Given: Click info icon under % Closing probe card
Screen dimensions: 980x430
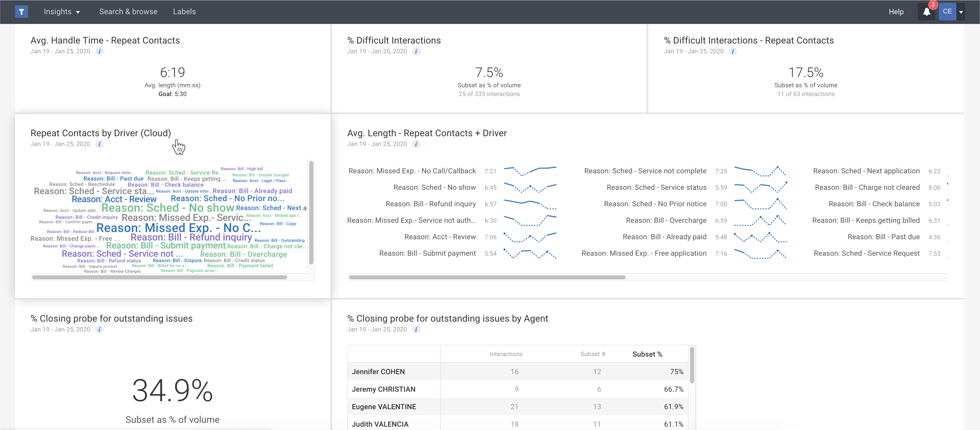Looking at the screenshot, I should (x=99, y=330).
